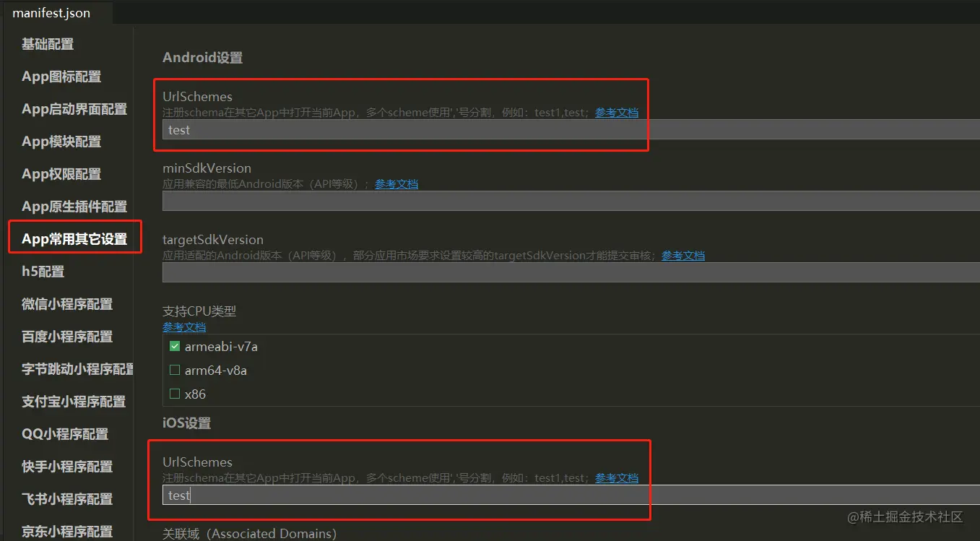The width and height of the screenshot is (980, 541).
Task: Click the iOS设置 heading
Action: [187, 423]
